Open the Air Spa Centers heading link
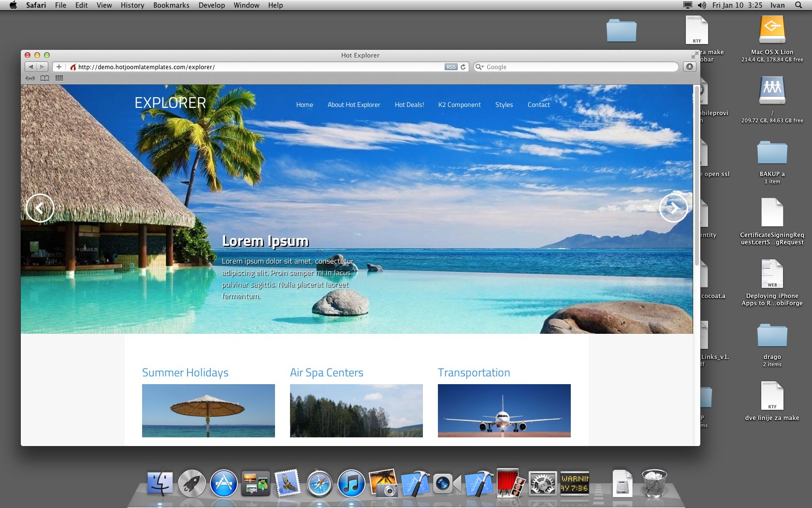This screenshot has height=508, width=812. pos(326,373)
